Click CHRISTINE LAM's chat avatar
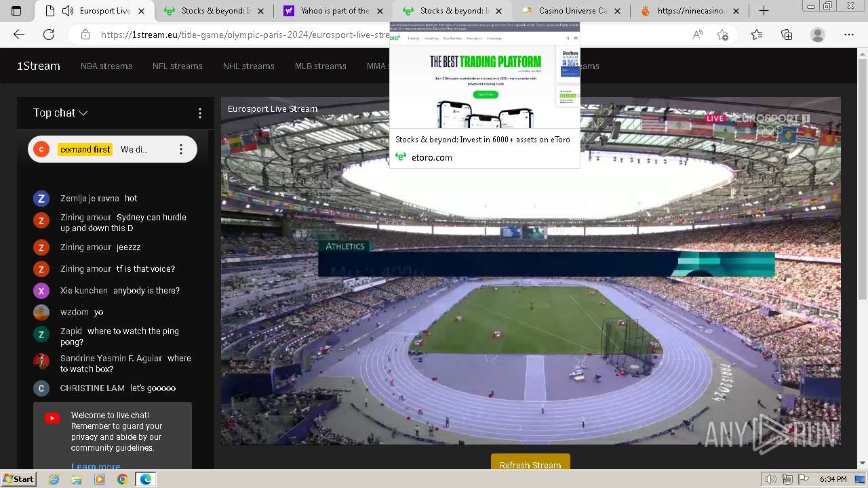 [41, 388]
